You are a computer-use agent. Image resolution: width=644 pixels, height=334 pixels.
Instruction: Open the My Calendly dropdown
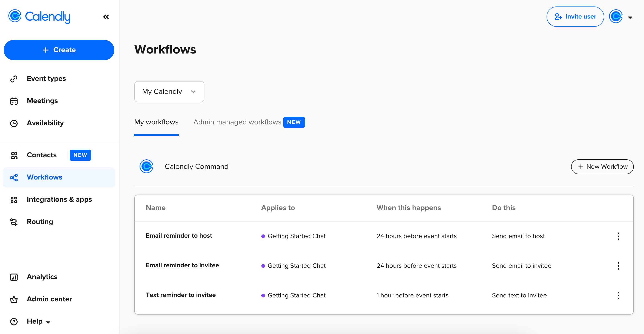(169, 91)
